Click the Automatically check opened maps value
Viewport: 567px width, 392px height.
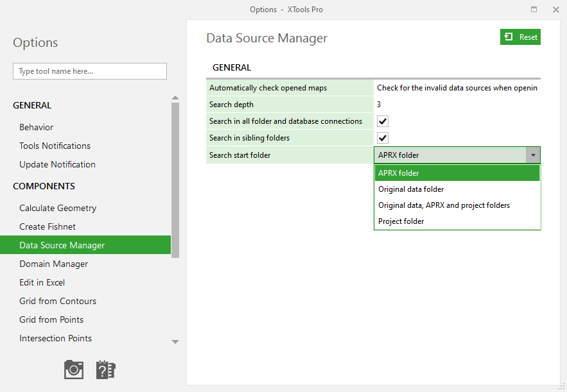point(457,88)
